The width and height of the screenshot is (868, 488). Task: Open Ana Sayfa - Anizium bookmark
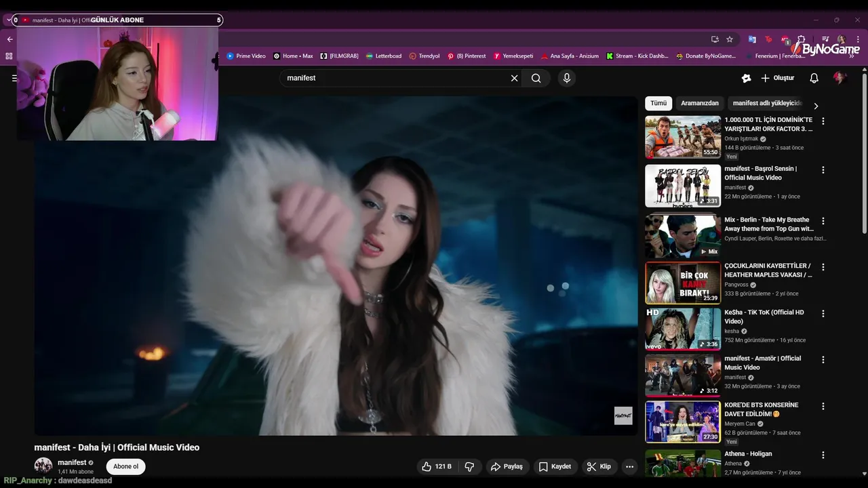point(570,56)
